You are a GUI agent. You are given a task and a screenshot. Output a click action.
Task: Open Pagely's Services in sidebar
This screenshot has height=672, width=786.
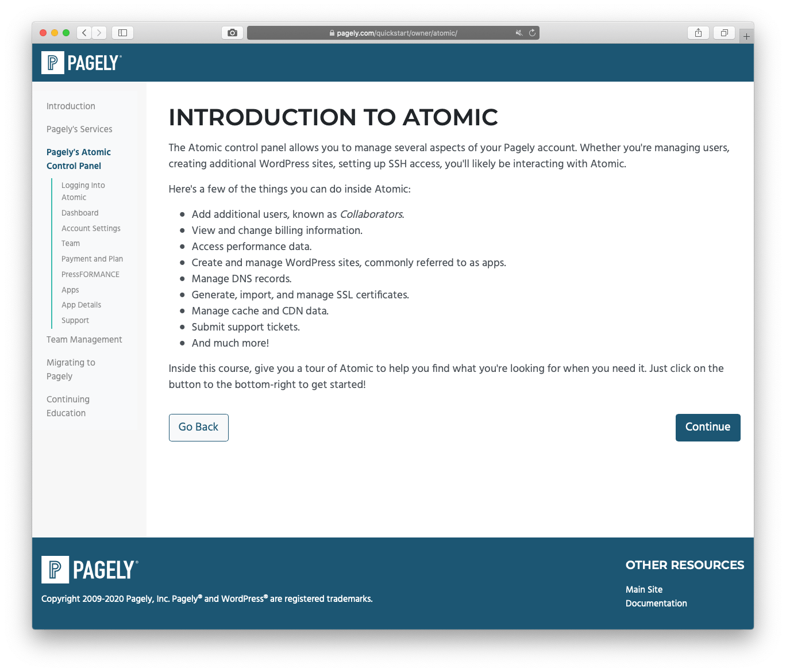pos(79,129)
